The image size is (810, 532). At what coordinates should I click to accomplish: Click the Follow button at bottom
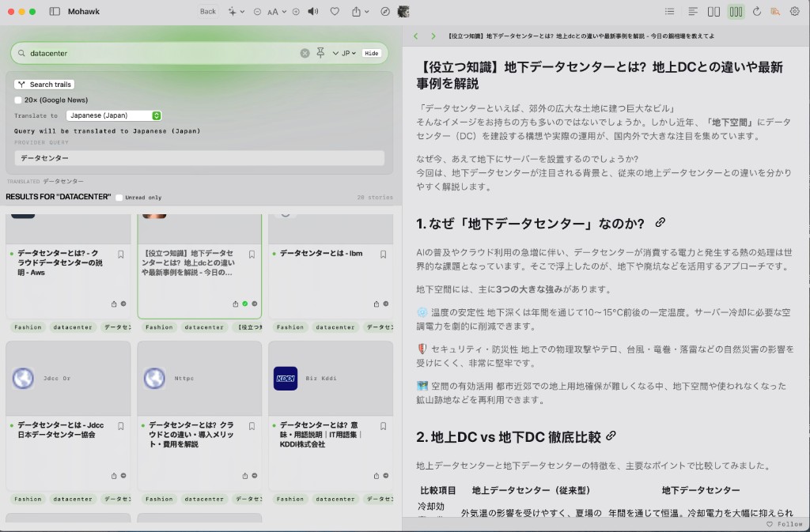tap(785, 524)
